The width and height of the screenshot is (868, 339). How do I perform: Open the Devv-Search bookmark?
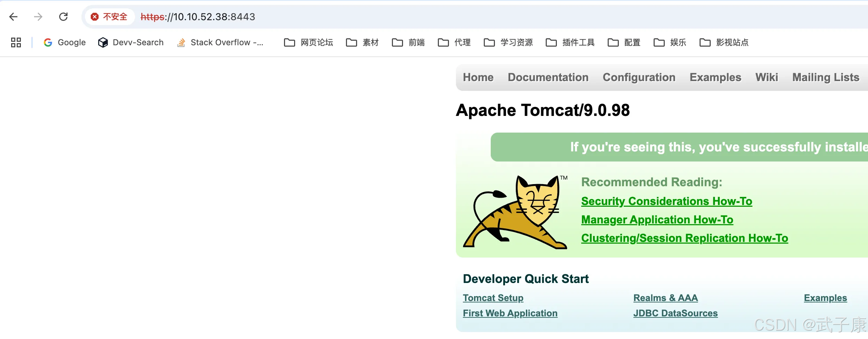click(x=131, y=42)
